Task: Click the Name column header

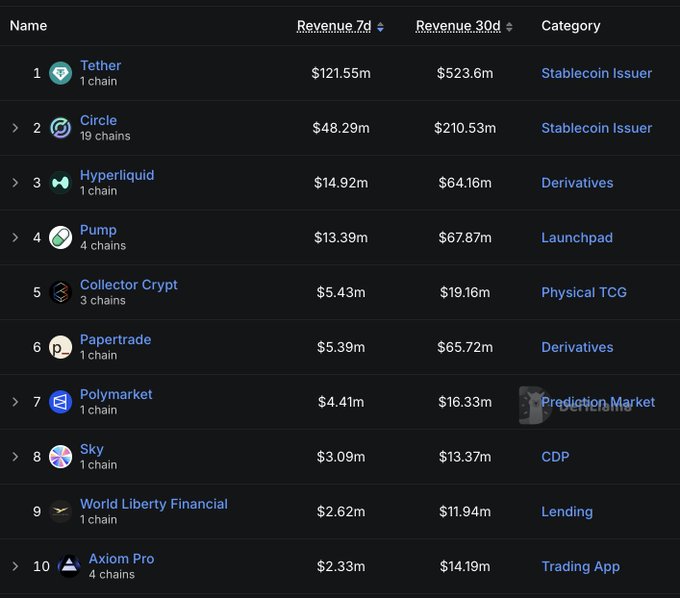Action: pyautogui.click(x=28, y=26)
